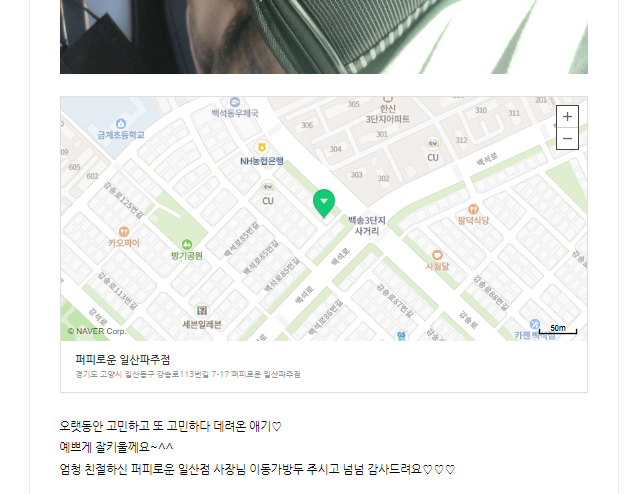Select the GS store icon at map bottom
Viewport: 638px width, 494px height.
(401, 336)
